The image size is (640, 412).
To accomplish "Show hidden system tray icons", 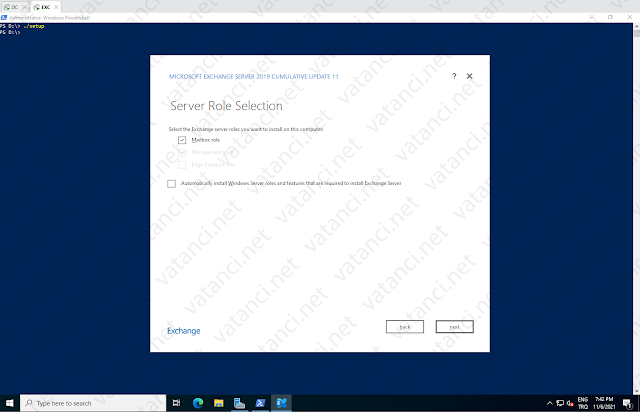I will coord(549,403).
